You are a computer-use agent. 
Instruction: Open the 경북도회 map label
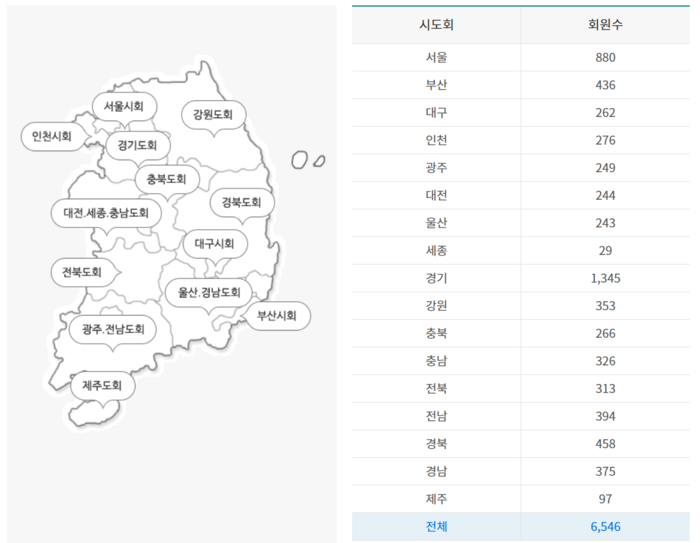tap(242, 203)
